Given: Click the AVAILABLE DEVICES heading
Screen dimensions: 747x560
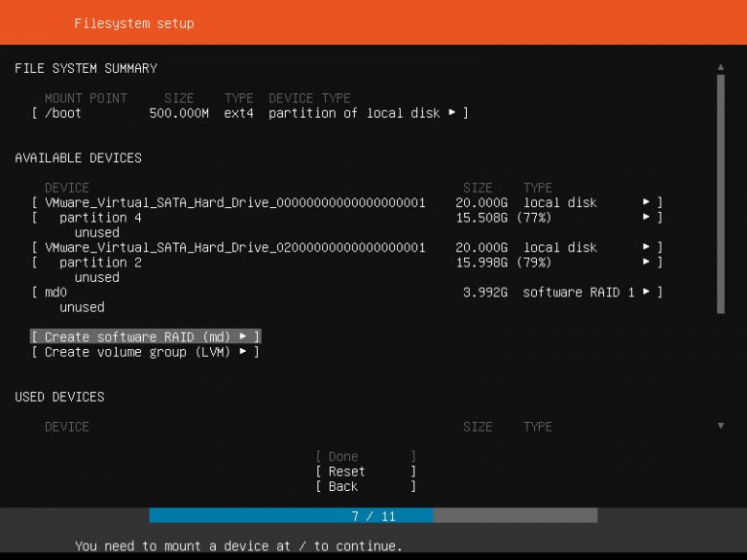Looking at the screenshot, I should pos(78,158).
